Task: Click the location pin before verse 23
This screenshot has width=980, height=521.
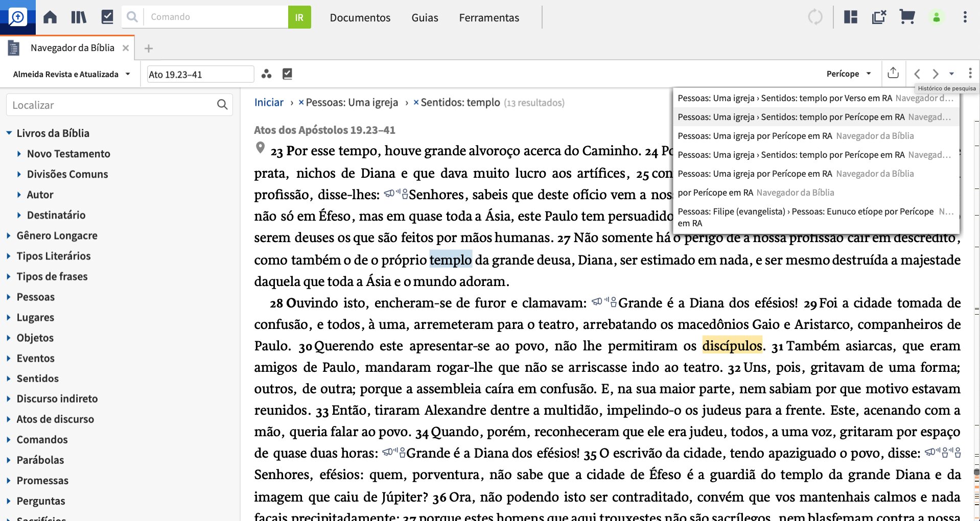Action: (260, 148)
